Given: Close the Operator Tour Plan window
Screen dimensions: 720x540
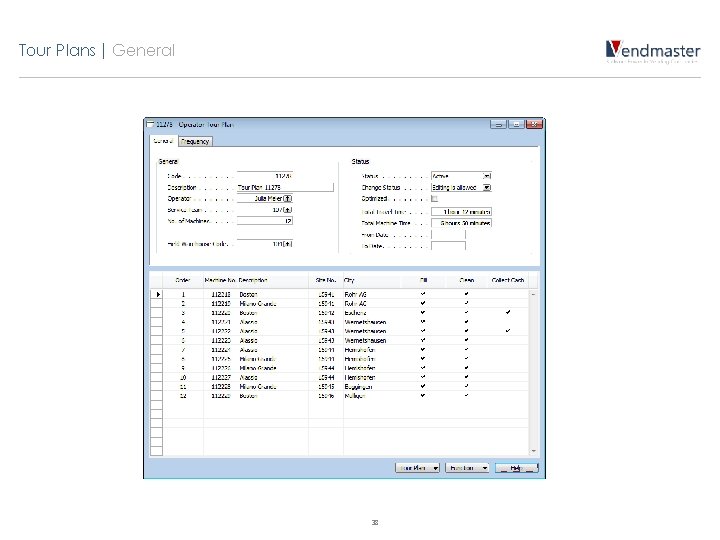Looking at the screenshot, I should click(534, 124).
